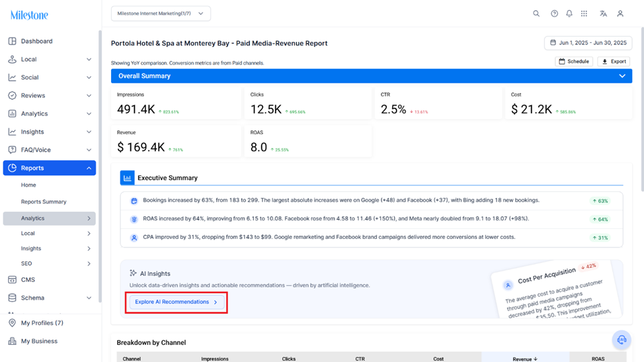Click the ROAS 8.0 value
The height and width of the screenshot is (362, 644).
[x=259, y=147]
